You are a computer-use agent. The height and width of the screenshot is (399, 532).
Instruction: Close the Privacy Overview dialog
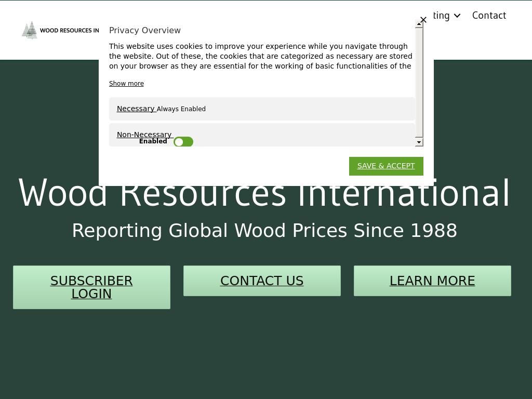(x=423, y=20)
